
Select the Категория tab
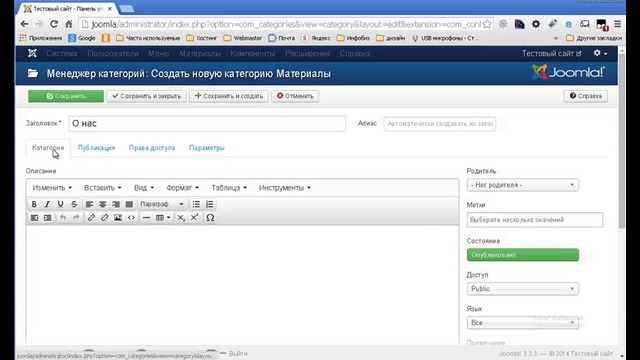pos(48,148)
